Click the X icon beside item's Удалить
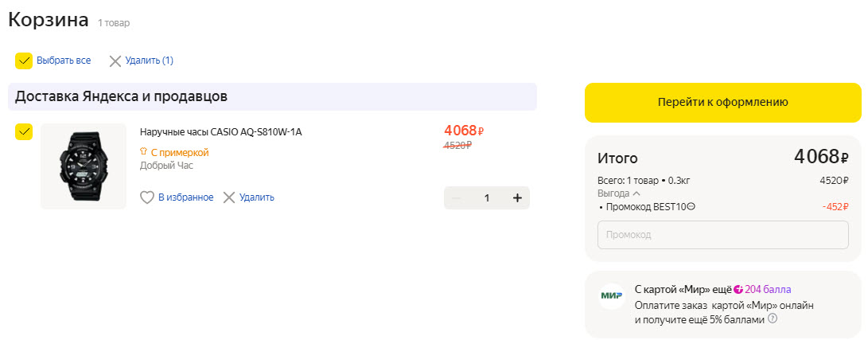The image size is (868, 340). pyautogui.click(x=229, y=197)
